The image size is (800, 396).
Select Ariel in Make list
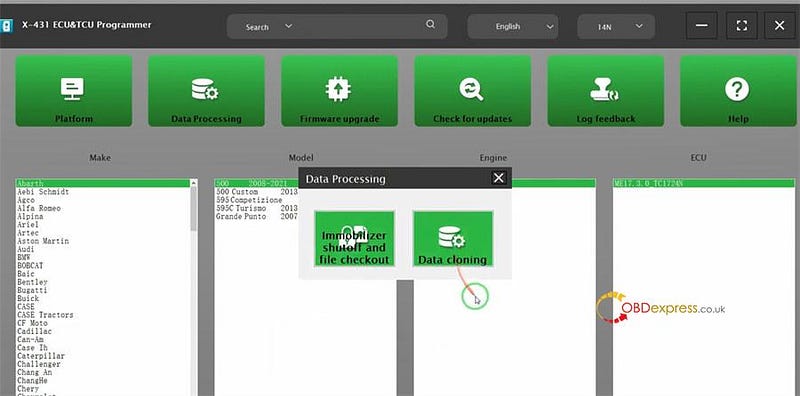click(x=103, y=225)
